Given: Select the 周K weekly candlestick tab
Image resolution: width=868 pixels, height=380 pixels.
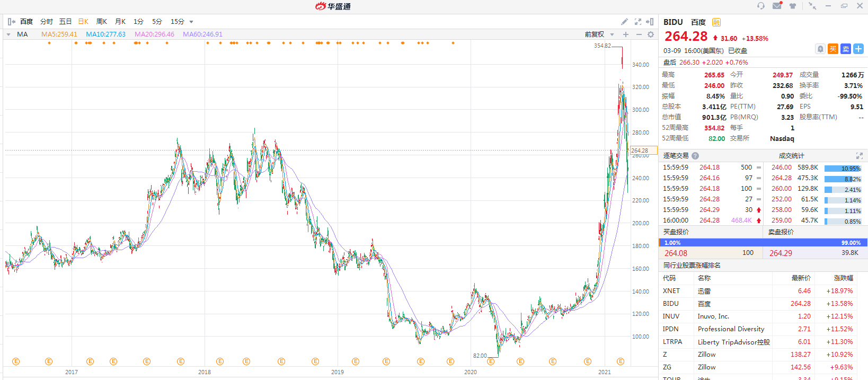Looking at the screenshot, I should [102, 22].
